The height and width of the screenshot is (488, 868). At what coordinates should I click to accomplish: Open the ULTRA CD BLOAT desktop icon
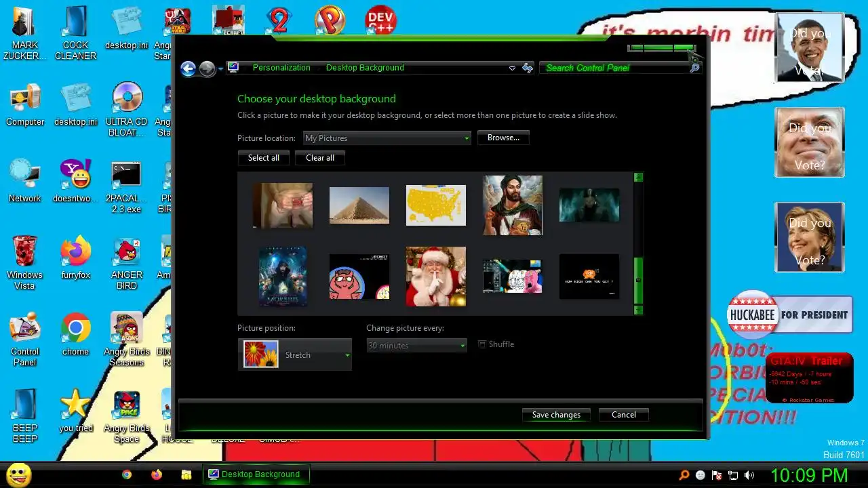(127, 110)
